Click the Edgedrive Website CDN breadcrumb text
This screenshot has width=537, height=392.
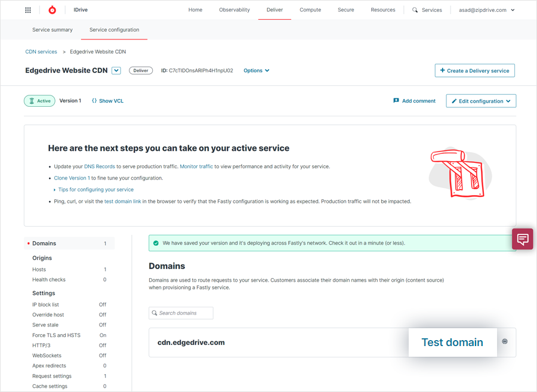click(98, 52)
